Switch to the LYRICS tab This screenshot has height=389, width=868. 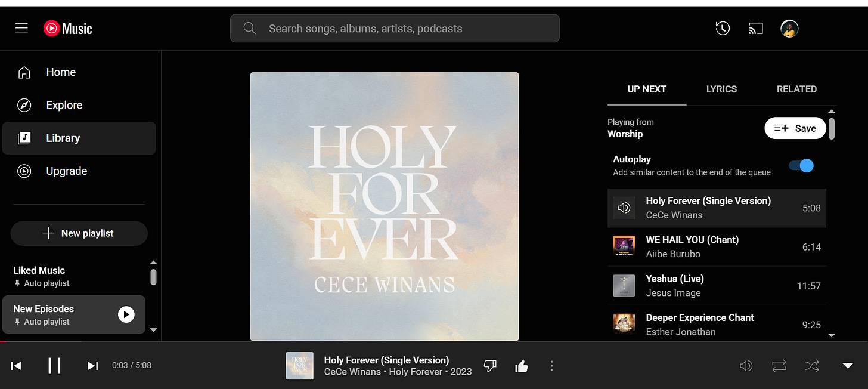[721, 89]
